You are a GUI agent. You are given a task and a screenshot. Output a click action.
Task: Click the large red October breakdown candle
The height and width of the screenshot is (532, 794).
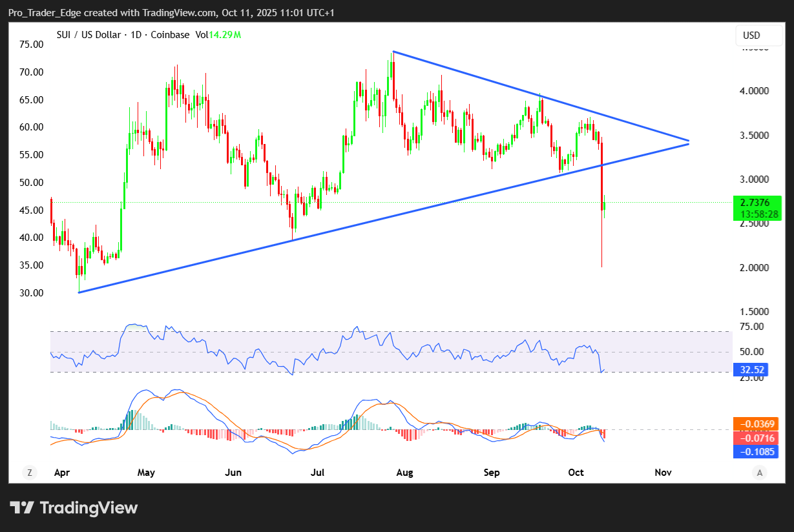(602, 174)
